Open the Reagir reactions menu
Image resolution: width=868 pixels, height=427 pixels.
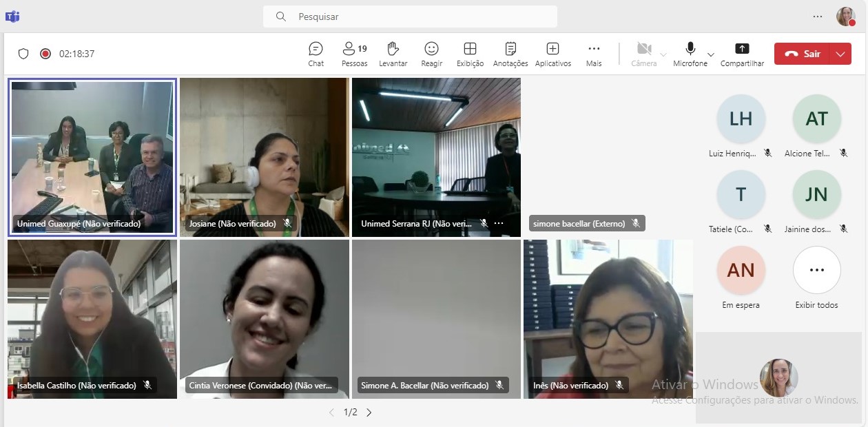(x=431, y=54)
